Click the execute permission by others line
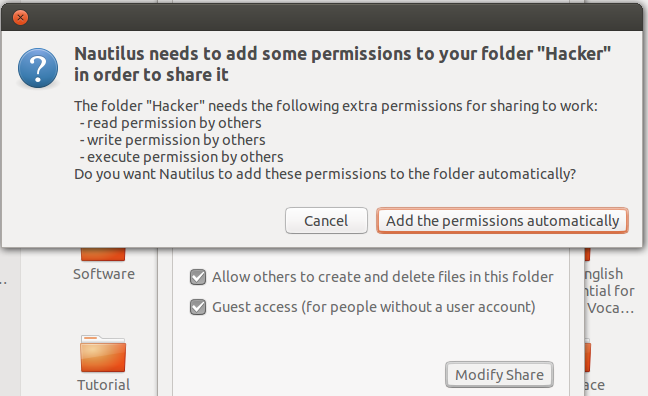Viewport: 648px width, 396px height. (181, 157)
